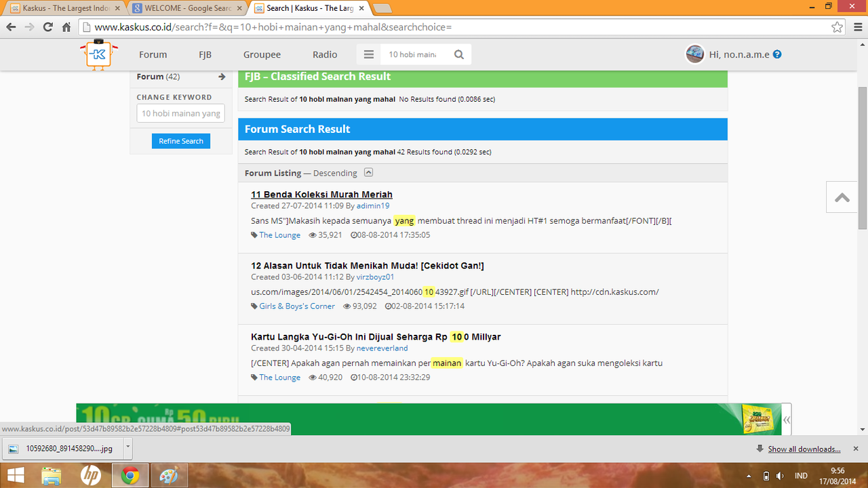The width and height of the screenshot is (868, 488).
Task: Open the downloaded jpg file dropdown arrow
Action: point(127,448)
